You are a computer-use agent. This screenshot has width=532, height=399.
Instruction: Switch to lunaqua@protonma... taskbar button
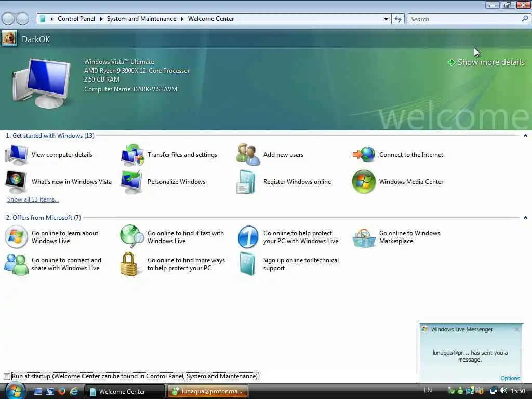point(208,391)
